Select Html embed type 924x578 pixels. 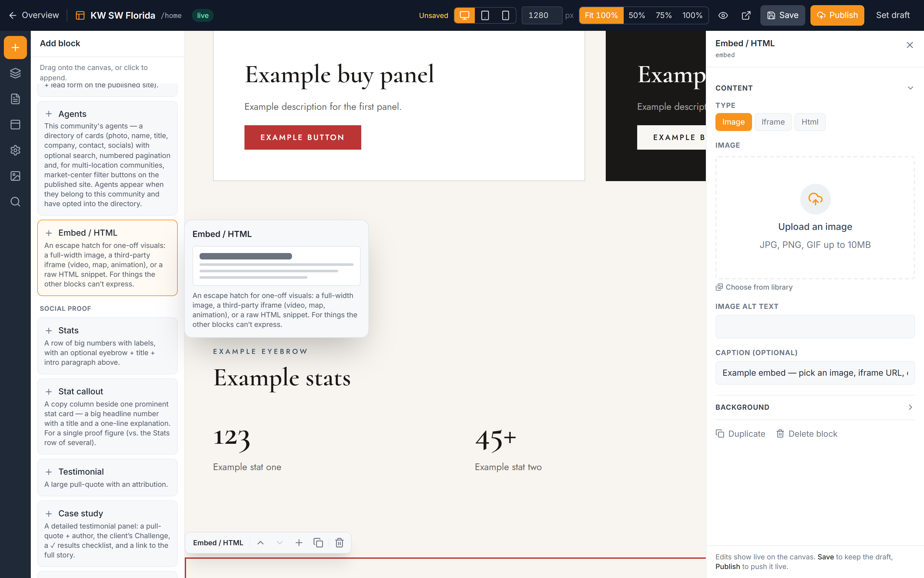coord(810,122)
